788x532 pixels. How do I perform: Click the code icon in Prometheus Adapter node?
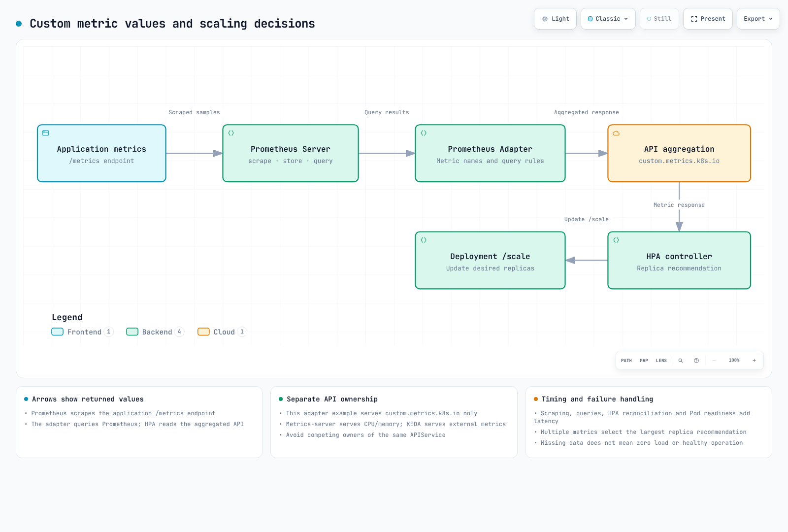(424, 133)
